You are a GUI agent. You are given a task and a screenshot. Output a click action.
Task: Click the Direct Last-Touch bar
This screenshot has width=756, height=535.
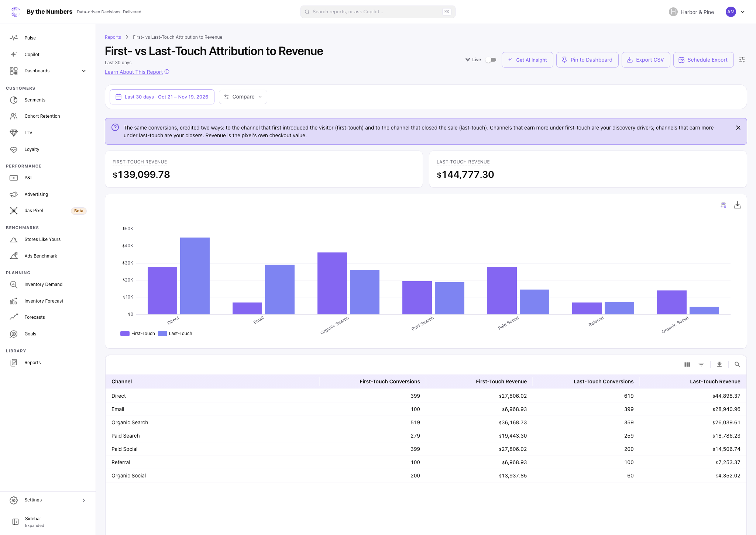pyautogui.click(x=195, y=276)
